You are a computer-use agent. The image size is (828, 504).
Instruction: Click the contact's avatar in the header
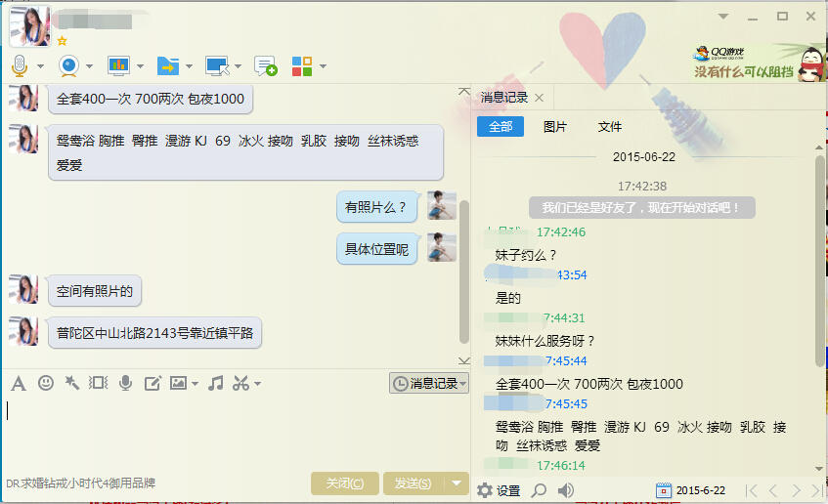tap(29, 25)
